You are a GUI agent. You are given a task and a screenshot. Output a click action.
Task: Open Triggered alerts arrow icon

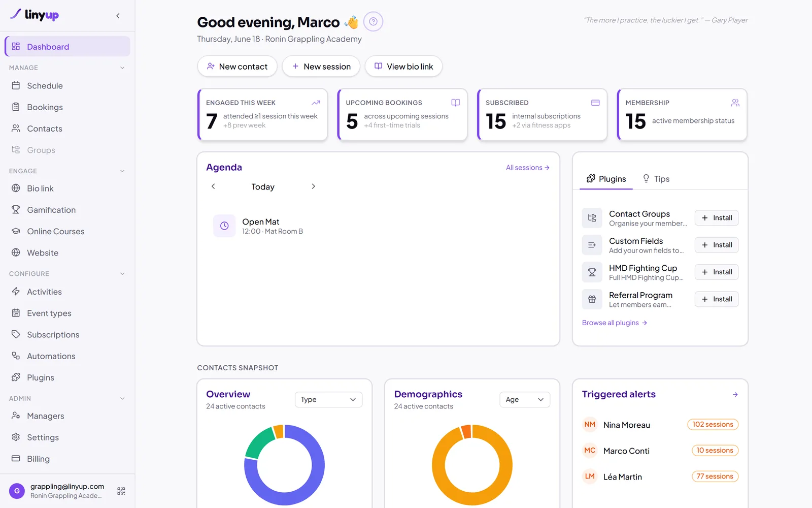(x=735, y=395)
